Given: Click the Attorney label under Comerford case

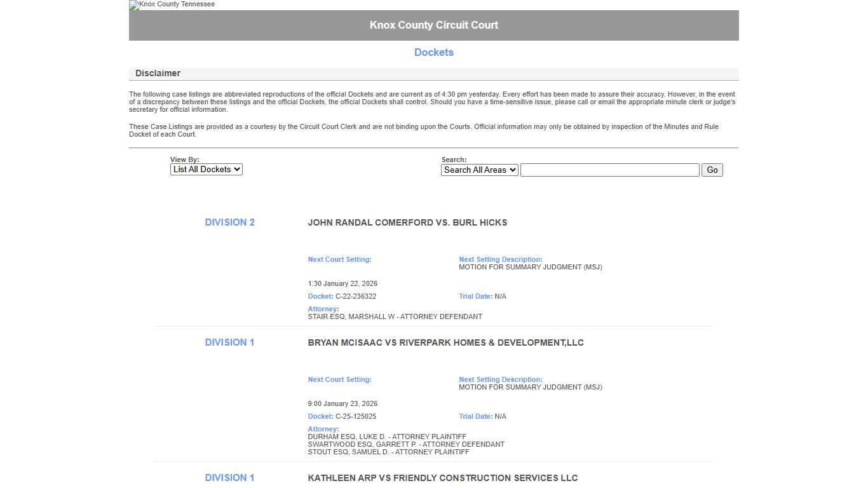Looking at the screenshot, I should point(323,309).
